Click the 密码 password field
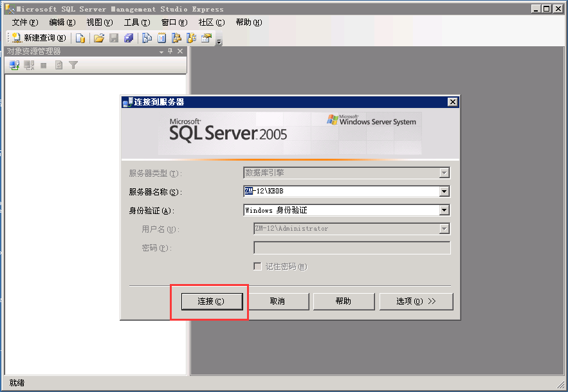 tap(352, 248)
